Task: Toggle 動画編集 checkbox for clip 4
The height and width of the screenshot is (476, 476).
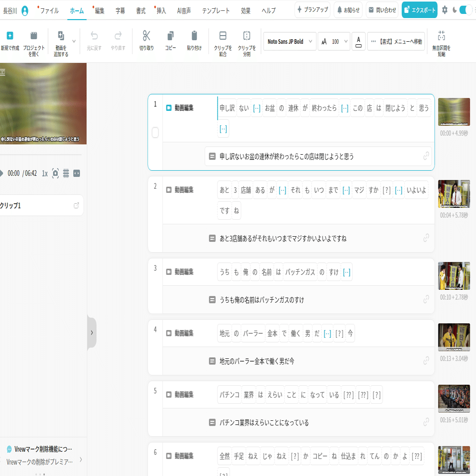Action: 169,333
